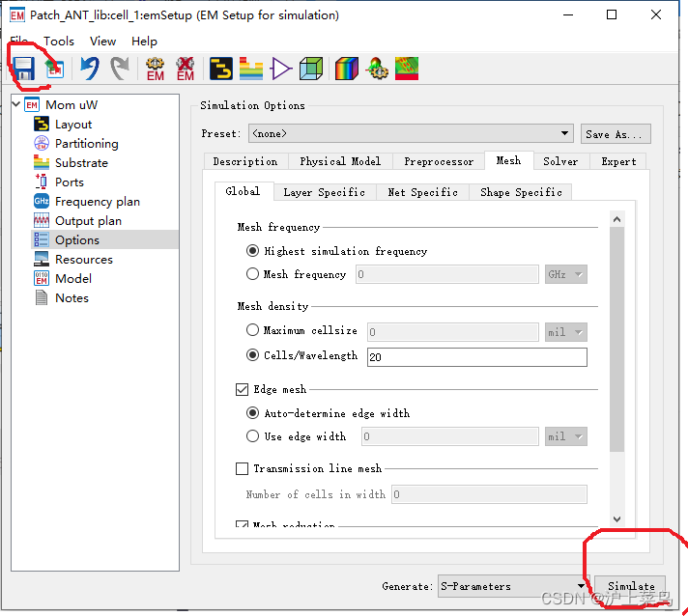Click the scrollbar up arrow in Mesh panel
Image resolution: width=688 pixels, height=616 pixels.
click(616, 219)
